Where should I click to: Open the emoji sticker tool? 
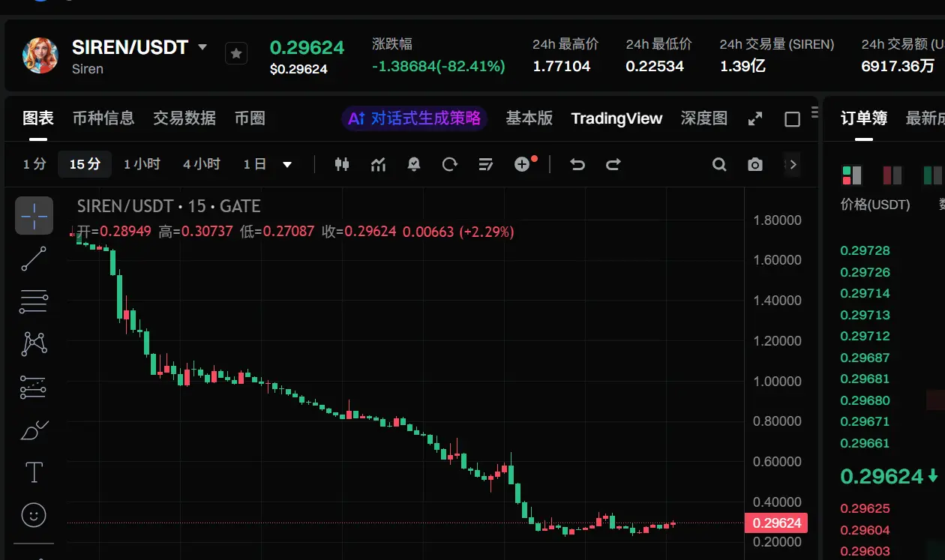point(34,515)
